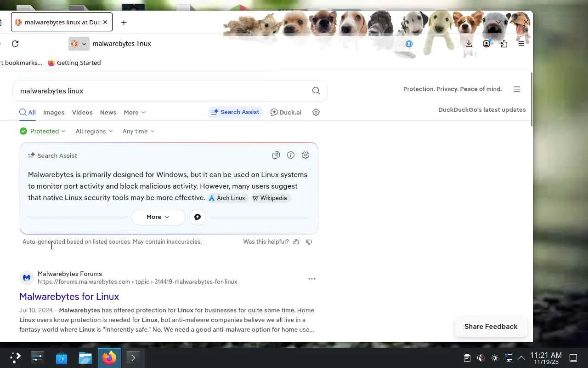Open DuckDuckGo's latest updates link
Viewport: 588px width, 368px height.
point(482,109)
